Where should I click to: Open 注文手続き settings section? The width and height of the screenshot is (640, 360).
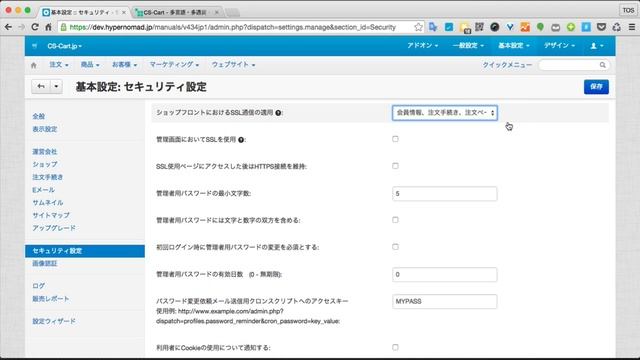click(x=48, y=177)
